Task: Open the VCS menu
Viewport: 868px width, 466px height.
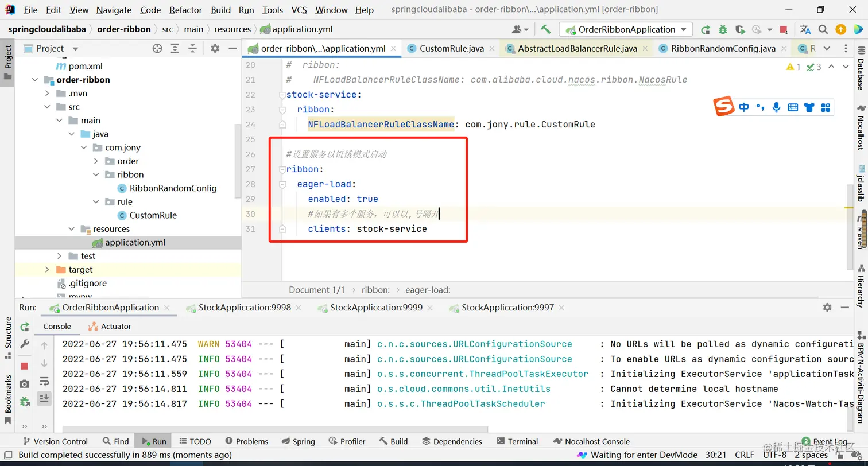Action: (x=299, y=10)
